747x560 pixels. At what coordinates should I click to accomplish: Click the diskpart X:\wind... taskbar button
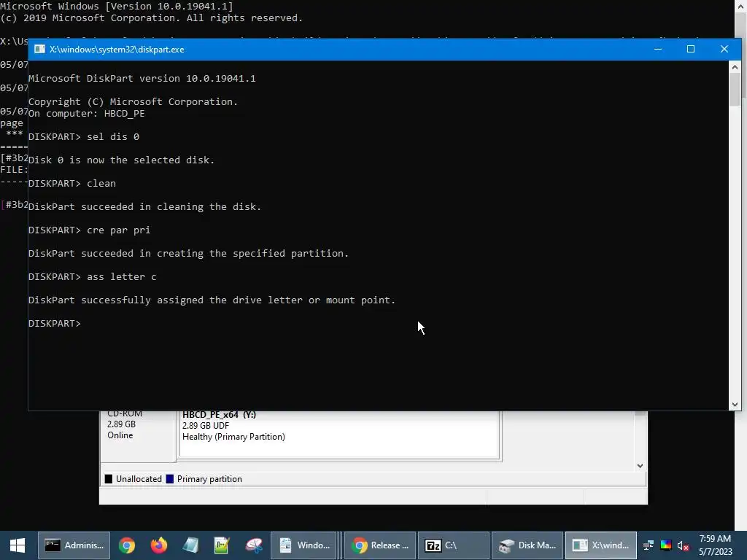[x=601, y=545]
